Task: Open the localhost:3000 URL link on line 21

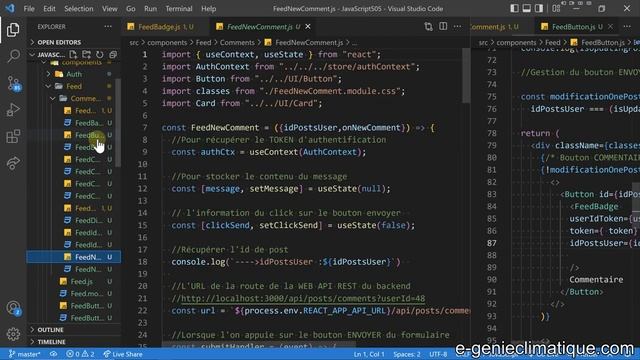Action: click(x=302, y=298)
